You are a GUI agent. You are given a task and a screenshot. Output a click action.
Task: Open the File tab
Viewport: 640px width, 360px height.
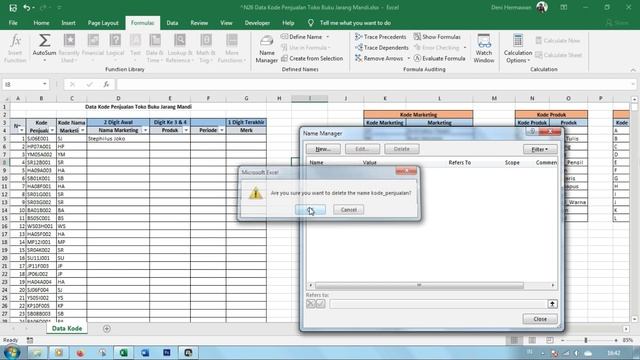[13, 23]
